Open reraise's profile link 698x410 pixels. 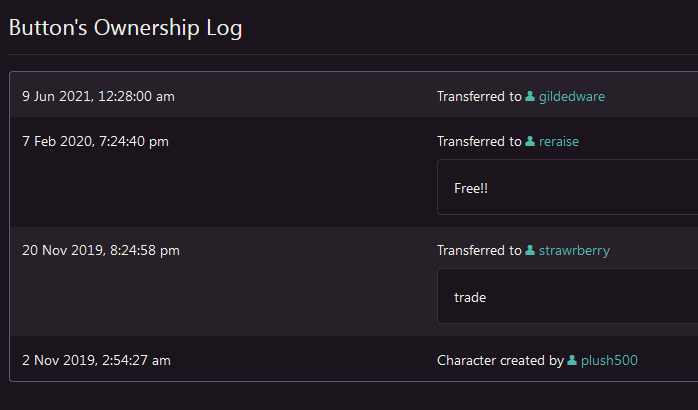tap(558, 142)
